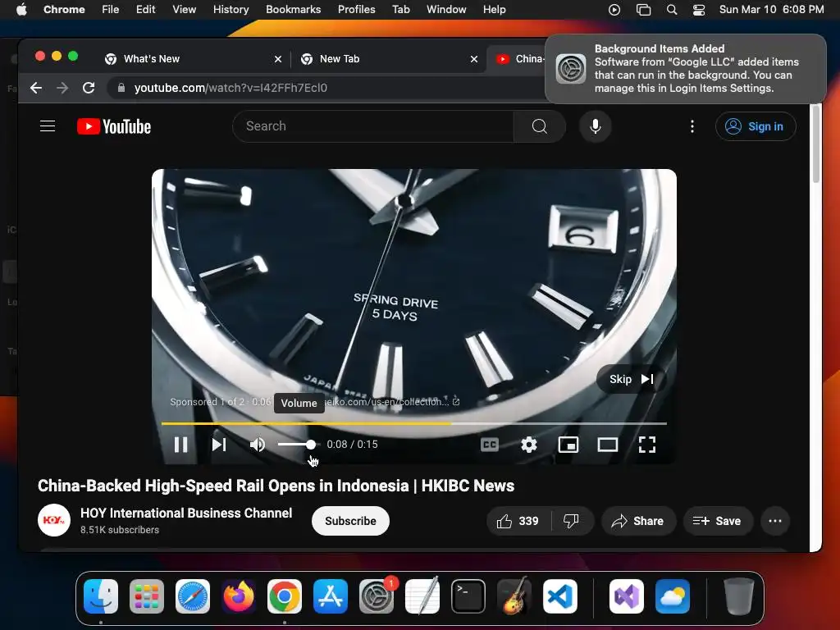Image resolution: width=840 pixels, height=630 pixels.
Task: Open the Chrome File menu
Action: click(x=111, y=9)
